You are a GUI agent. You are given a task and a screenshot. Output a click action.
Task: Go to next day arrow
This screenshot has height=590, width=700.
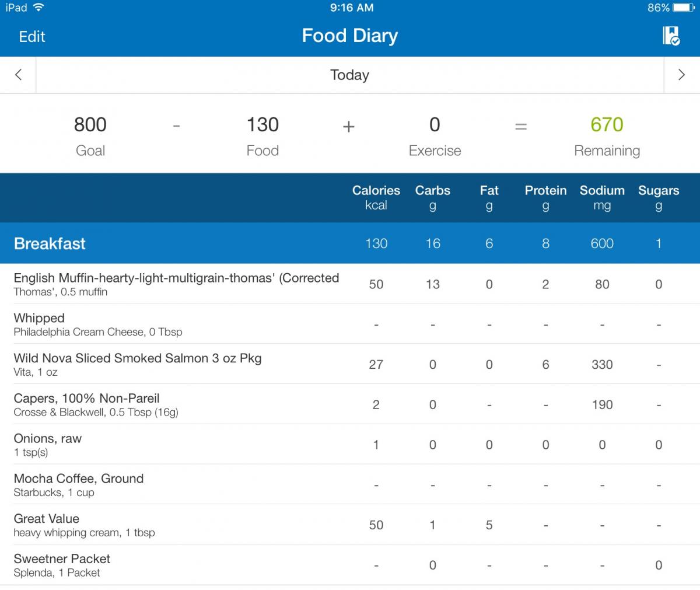pos(681,75)
